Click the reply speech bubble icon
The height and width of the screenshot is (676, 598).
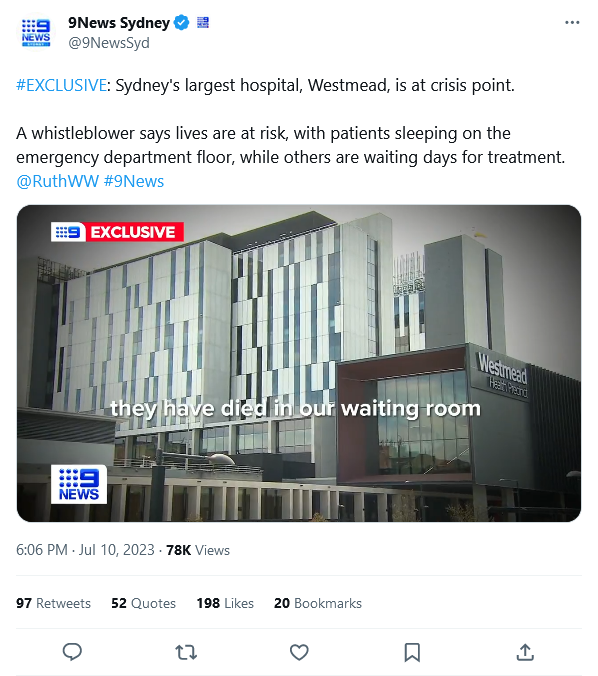72,652
